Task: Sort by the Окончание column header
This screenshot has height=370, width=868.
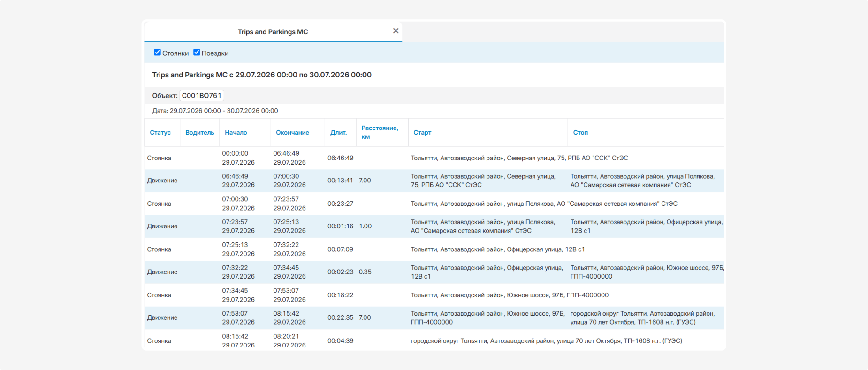Action: point(292,133)
